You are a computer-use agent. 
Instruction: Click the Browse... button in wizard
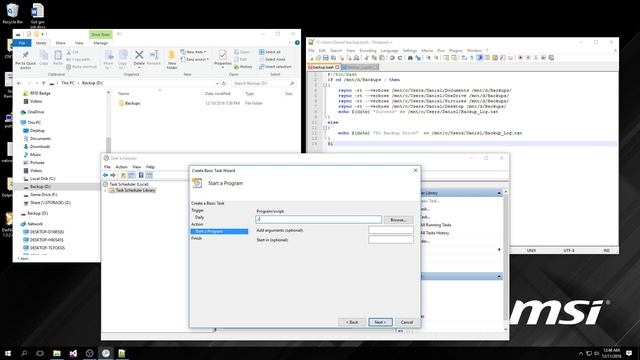point(398,220)
